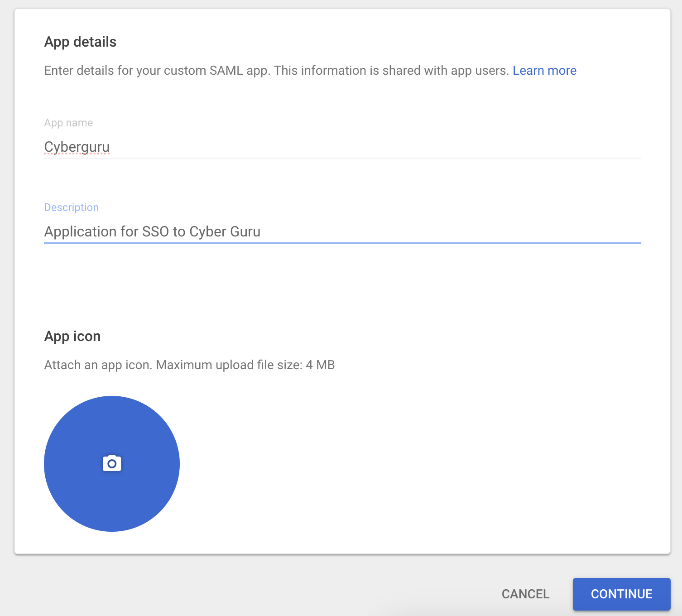Open the Learn more link

coord(544,71)
